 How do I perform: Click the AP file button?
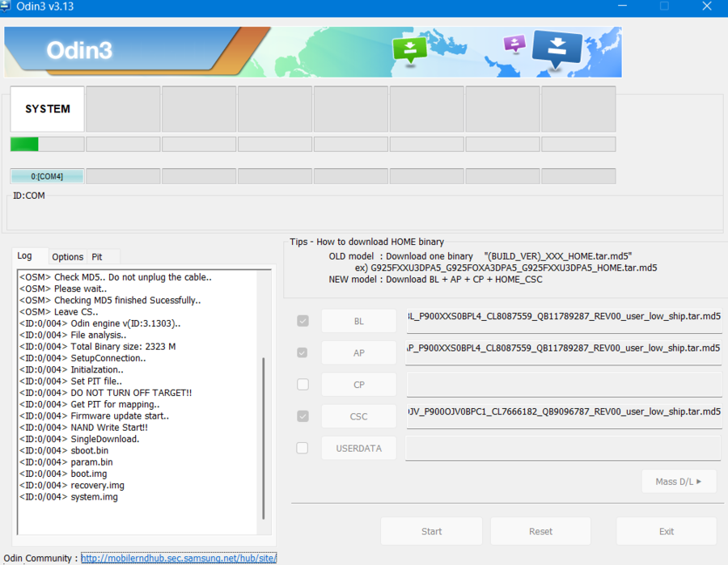[359, 353]
